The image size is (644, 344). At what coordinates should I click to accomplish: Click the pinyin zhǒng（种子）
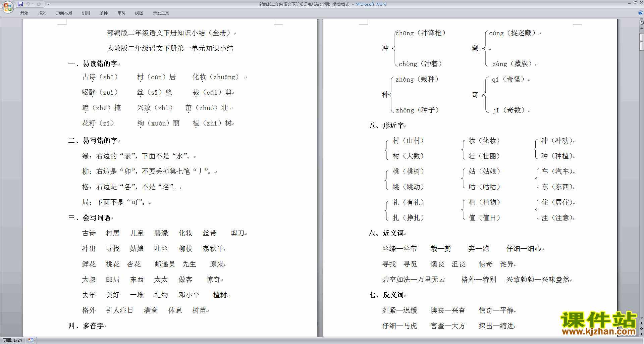click(x=417, y=110)
